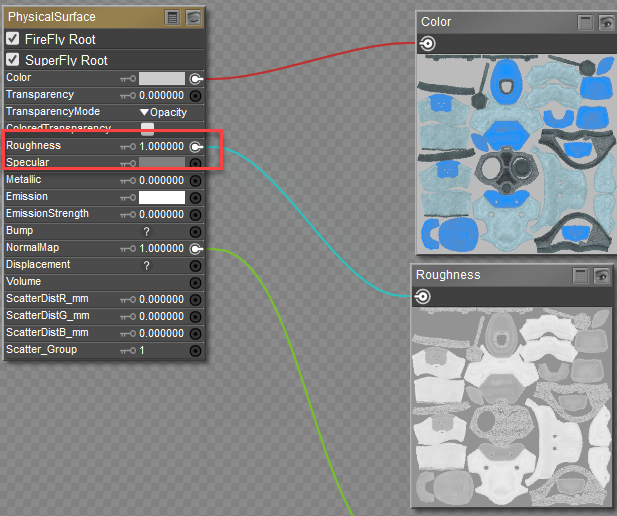Toggle PhysicalSurface node eye preview

tap(194, 18)
